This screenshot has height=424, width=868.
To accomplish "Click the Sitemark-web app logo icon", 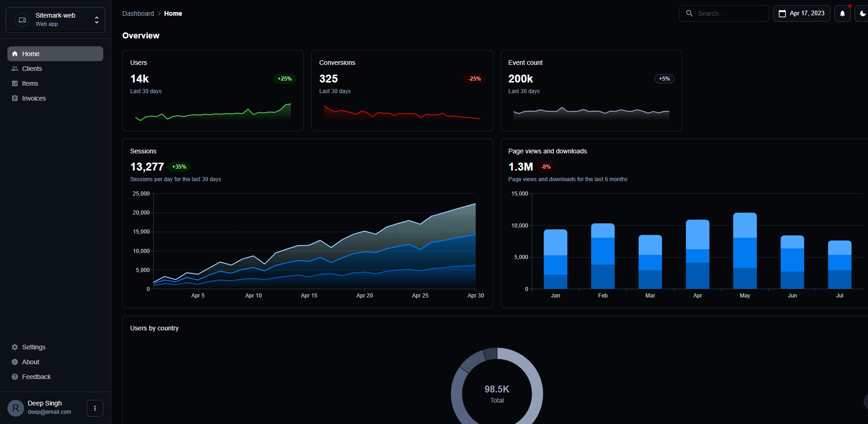I will 22,20.
